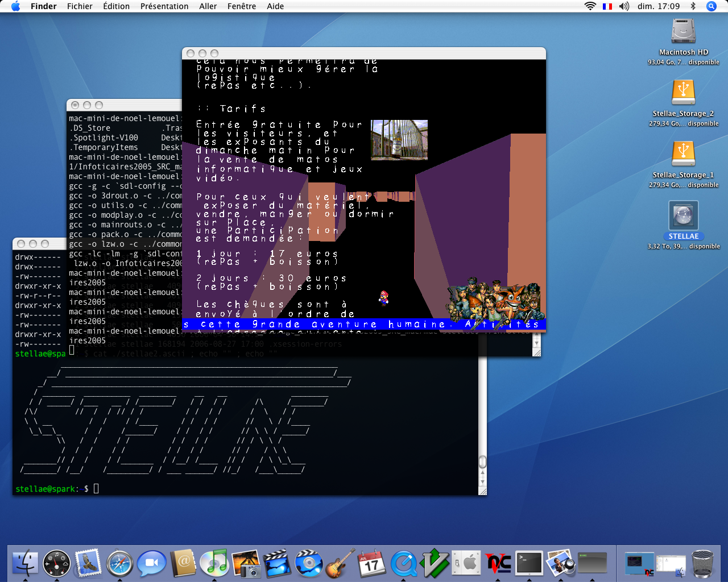The width and height of the screenshot is (728, 582).
Task: Open the Présentation menu
Action: pos(164,6)
